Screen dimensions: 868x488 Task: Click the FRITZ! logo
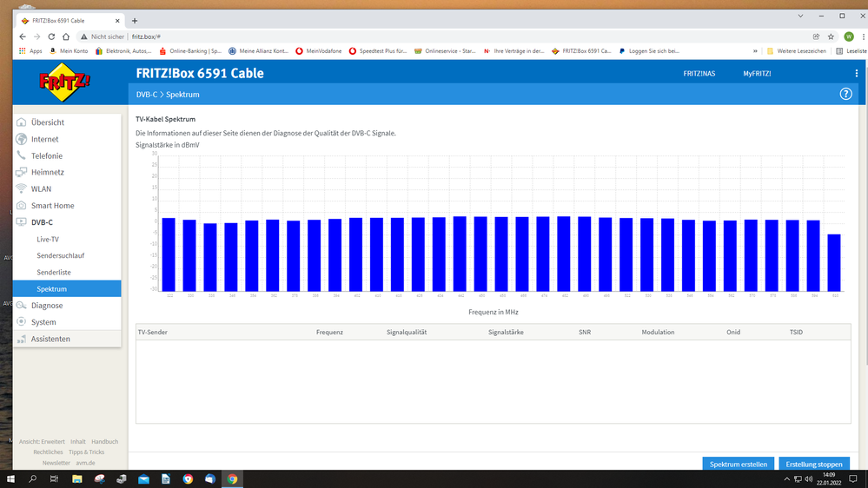click(x=64, y=82)
